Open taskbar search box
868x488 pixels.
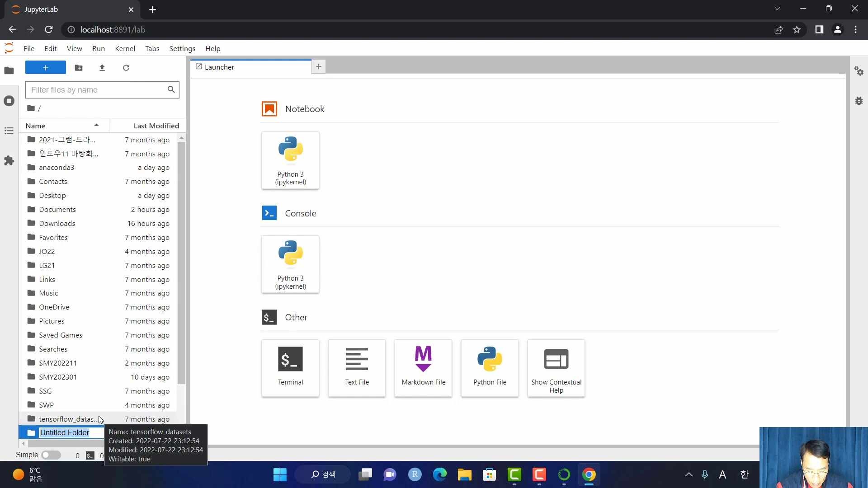click(323, 474)
